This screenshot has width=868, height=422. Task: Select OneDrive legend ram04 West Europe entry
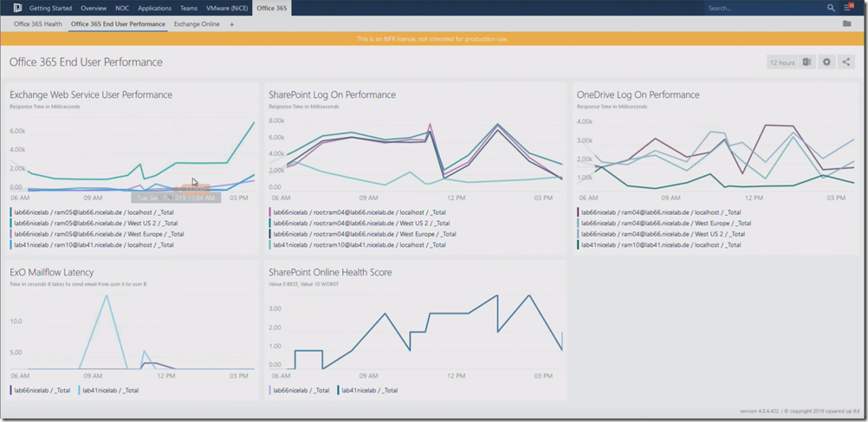(664, 224)
